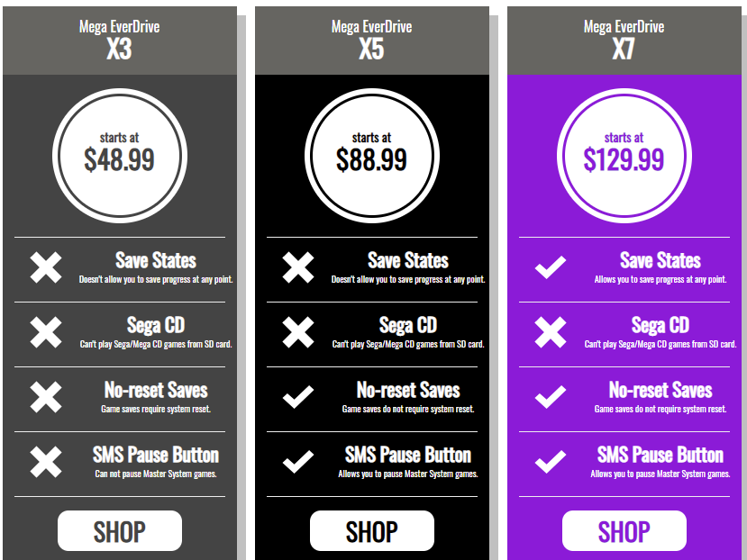
Task: Click the X7 No-reset Saves checkmark icon
Action: (551, 398)
